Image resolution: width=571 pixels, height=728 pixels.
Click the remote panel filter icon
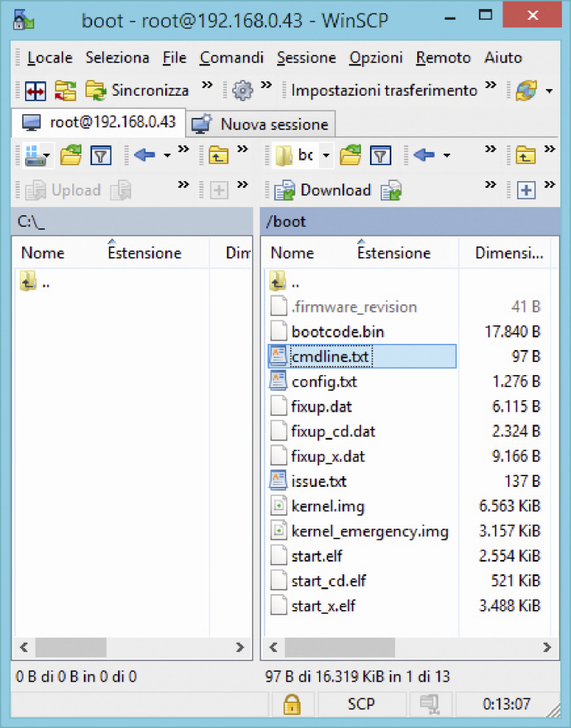pos(381,155)
